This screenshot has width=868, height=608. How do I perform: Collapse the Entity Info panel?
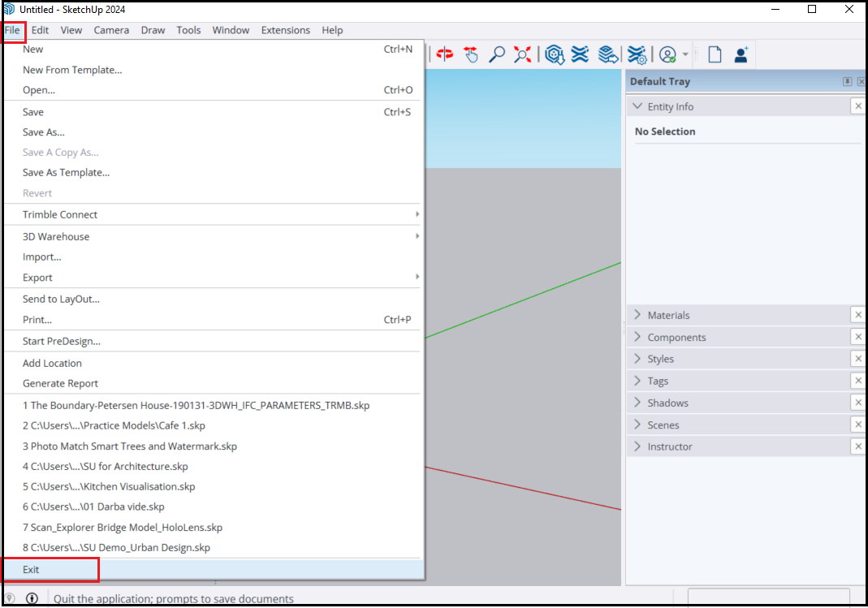(637, 106)
